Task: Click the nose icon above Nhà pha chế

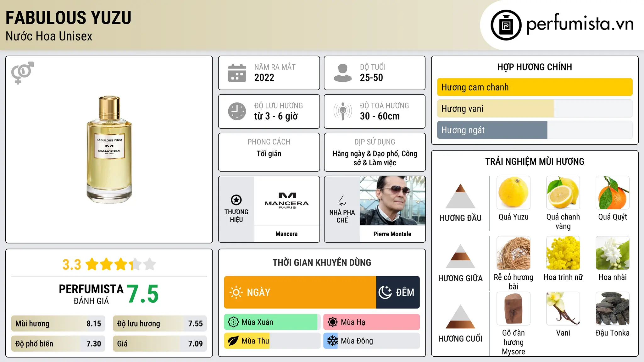Action: [x=342, y=200]
